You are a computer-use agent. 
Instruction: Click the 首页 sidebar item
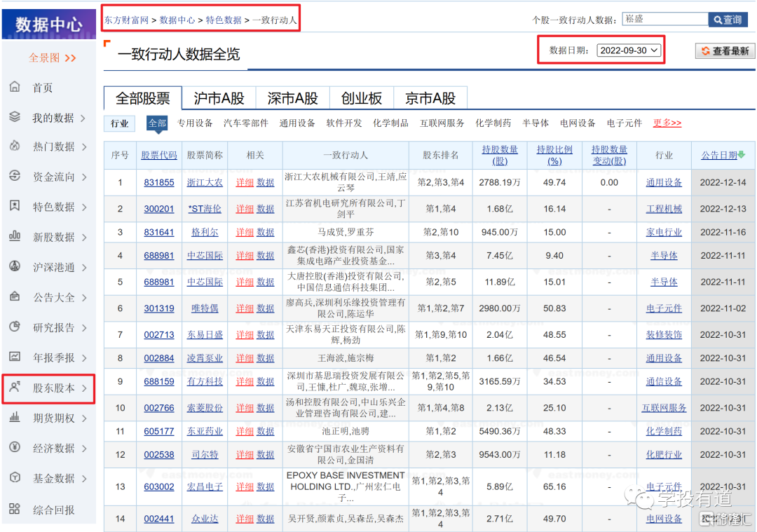coord(43,88)
